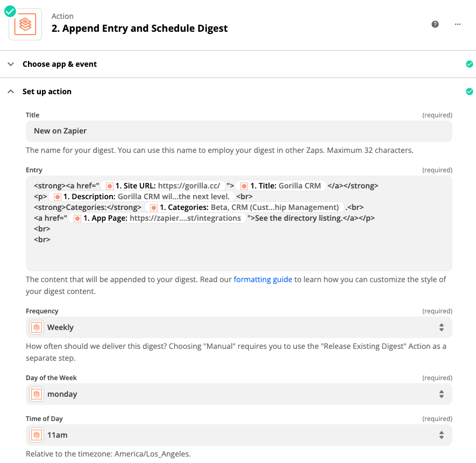The image size is (476, 463).
Task: Select the Site URL data pill
Action: 163,186
